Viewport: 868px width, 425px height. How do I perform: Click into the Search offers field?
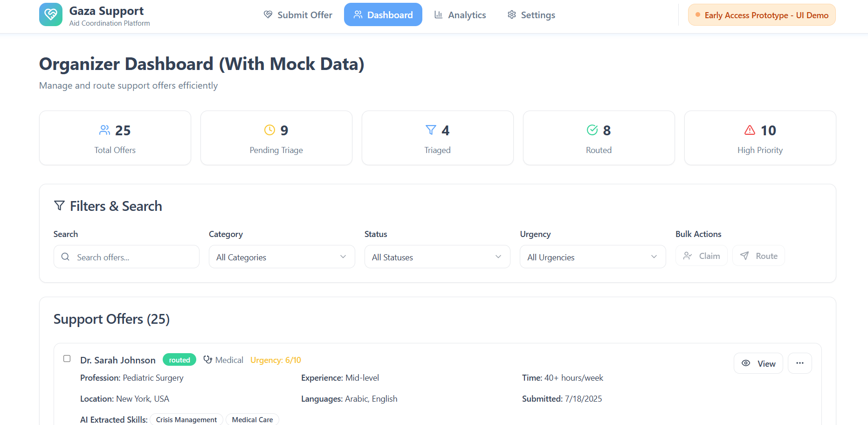[126, 257]
